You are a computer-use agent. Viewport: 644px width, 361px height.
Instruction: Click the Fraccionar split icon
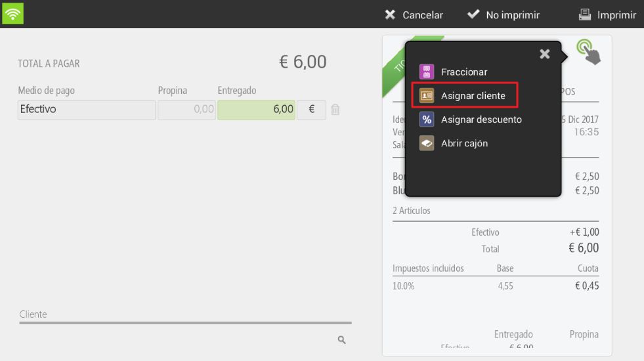426,72
